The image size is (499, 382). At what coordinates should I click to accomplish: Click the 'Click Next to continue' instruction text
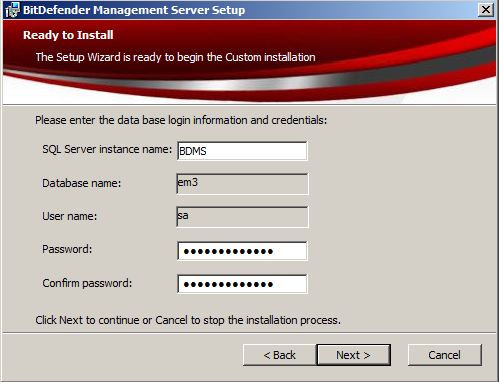(x=188, y=320)
